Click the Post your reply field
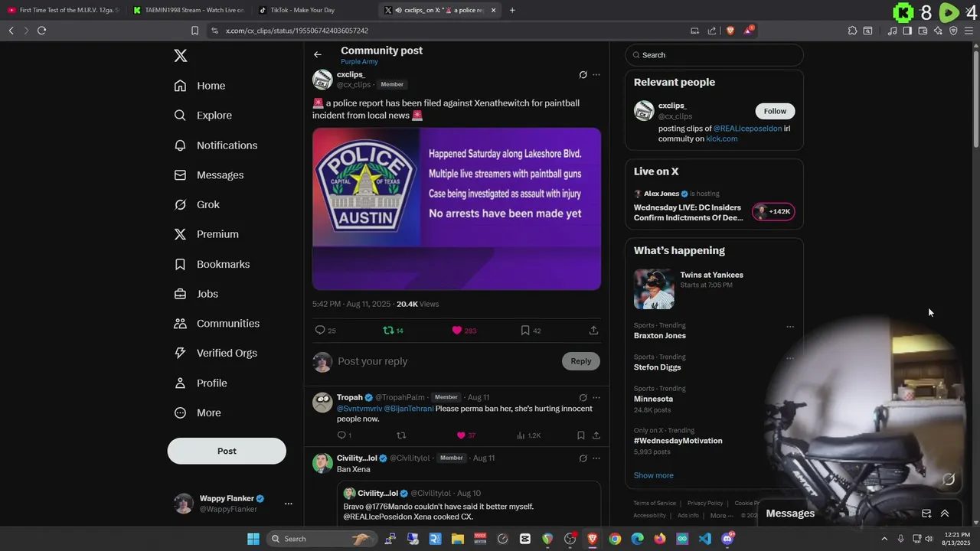Image resolution: width=980 pixels, height=551 pixels. point(448,361)
